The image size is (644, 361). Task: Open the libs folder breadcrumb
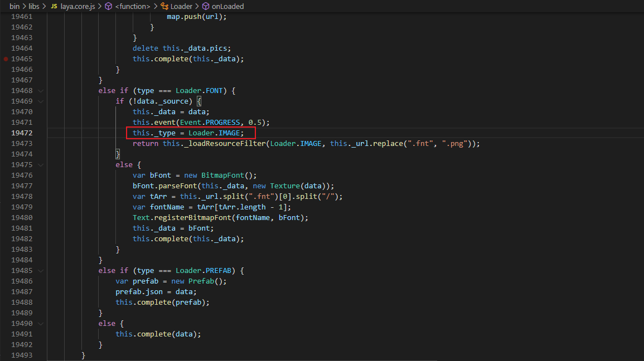click(35, 6)
